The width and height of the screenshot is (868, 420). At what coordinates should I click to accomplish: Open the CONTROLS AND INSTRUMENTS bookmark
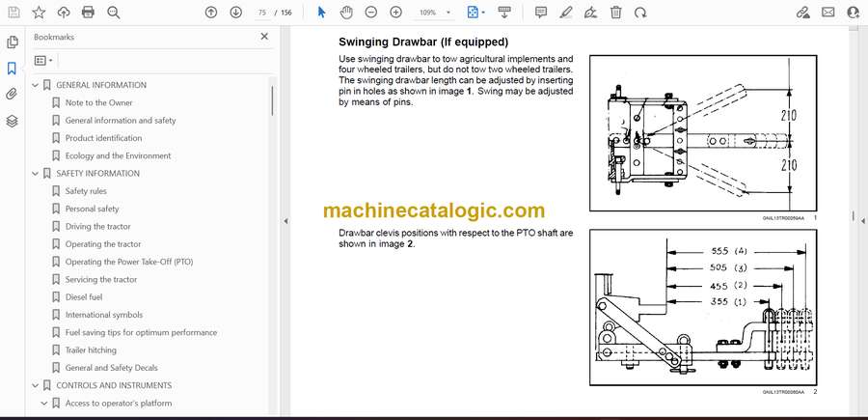tap(114, 385)
